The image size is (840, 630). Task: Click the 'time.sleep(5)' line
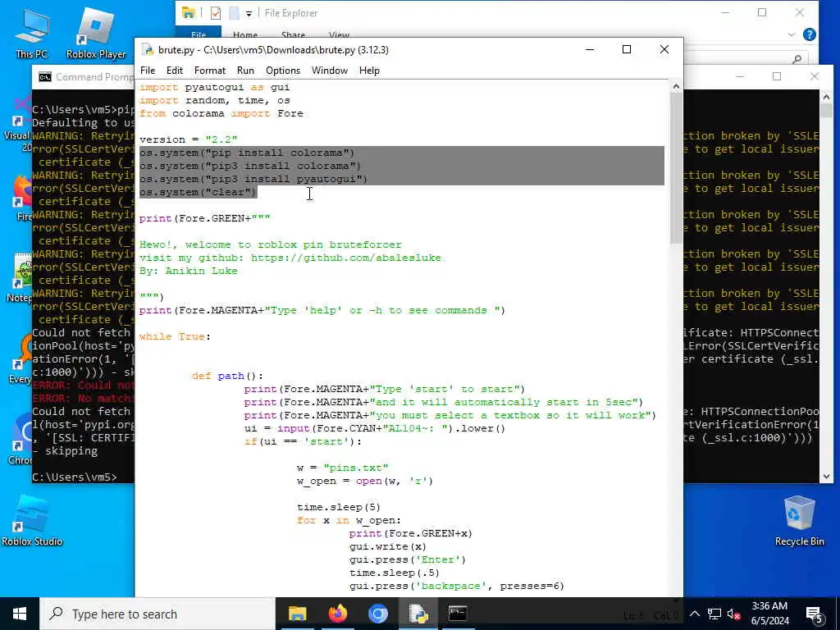pyautogui.click(x=339, y=507)
